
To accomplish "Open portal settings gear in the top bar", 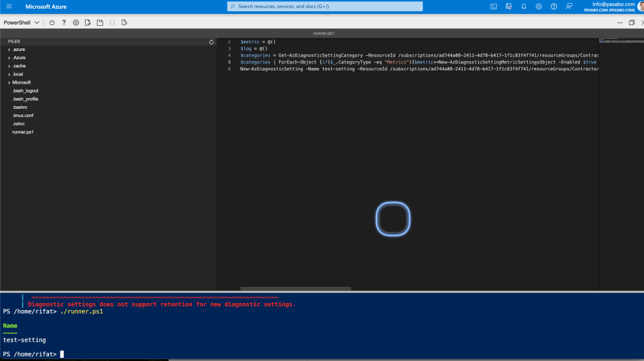I will 539,6.
